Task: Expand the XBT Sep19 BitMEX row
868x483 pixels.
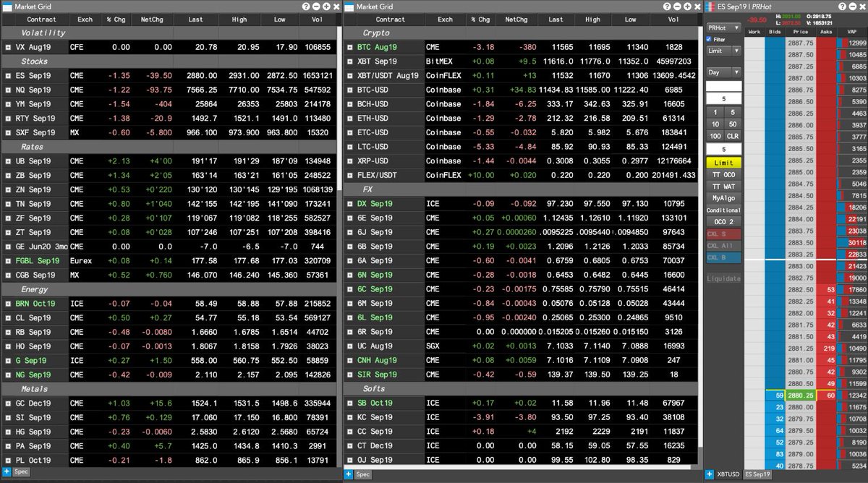Action: [x=351, y=61]
